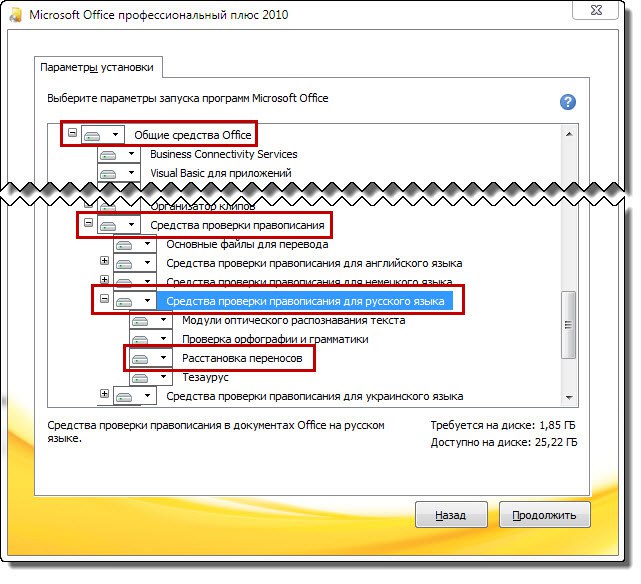Click the scrollbar down arrow in feature tree
This screenshot has width=641, height=584.
click(x=569, y=396)
